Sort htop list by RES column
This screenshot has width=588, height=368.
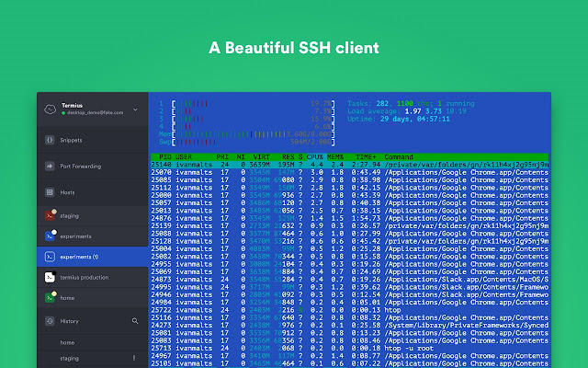click(288, 157)
